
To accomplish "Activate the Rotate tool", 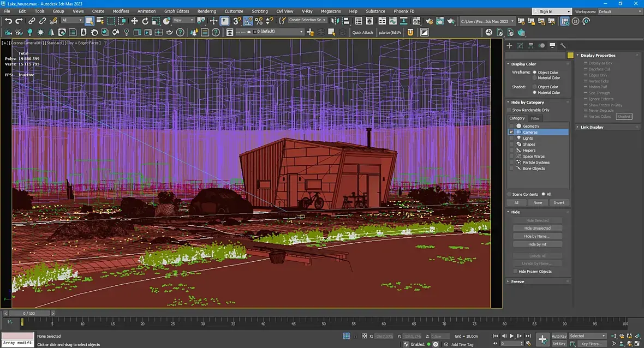I will 146,21.
